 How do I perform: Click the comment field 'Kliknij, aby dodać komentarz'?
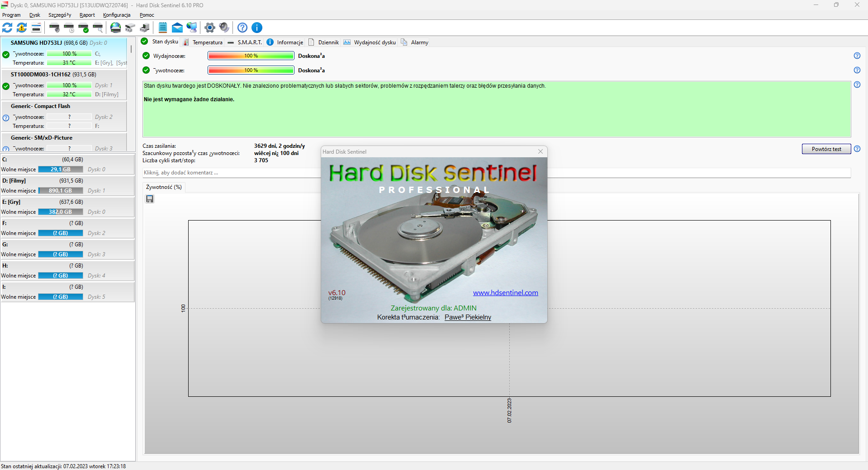point(497,173)
